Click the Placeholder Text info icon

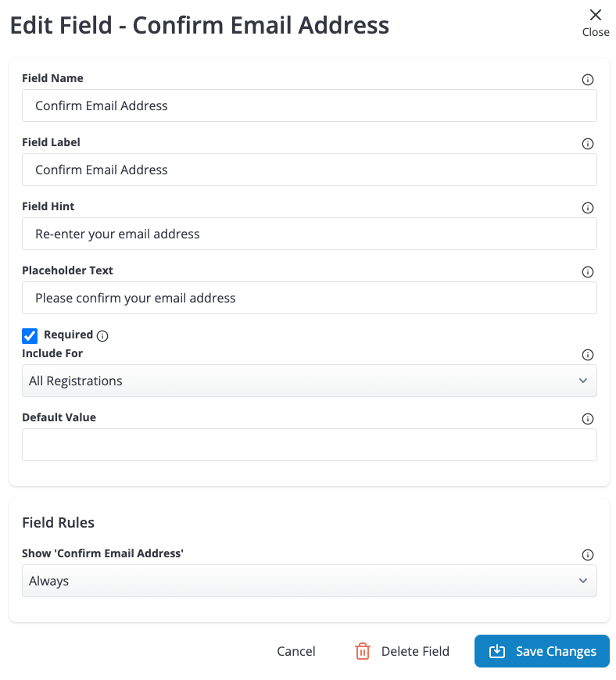[587, 272]
